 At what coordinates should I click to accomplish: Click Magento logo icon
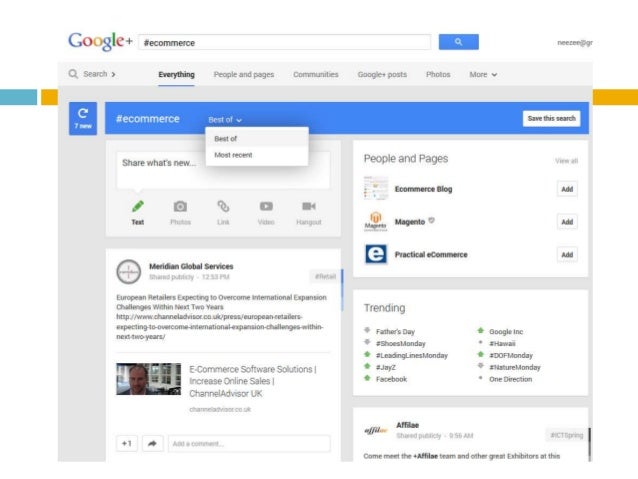(376, 221)
